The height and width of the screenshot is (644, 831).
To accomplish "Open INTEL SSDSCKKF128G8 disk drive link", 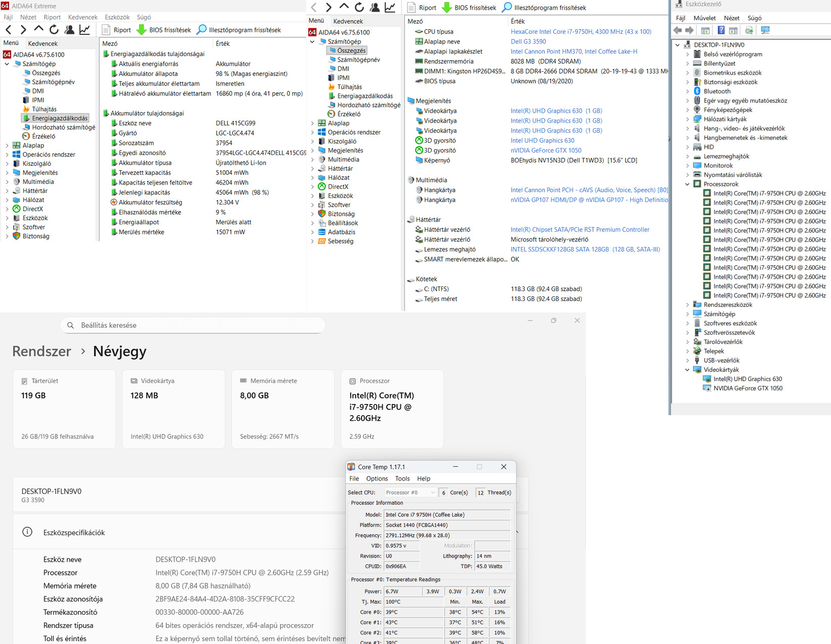I will point(585,250).
